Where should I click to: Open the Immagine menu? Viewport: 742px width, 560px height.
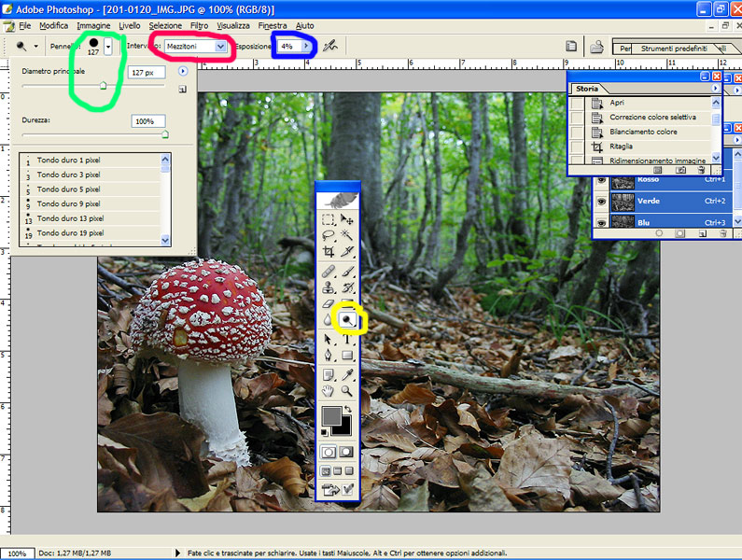[93, 25]
